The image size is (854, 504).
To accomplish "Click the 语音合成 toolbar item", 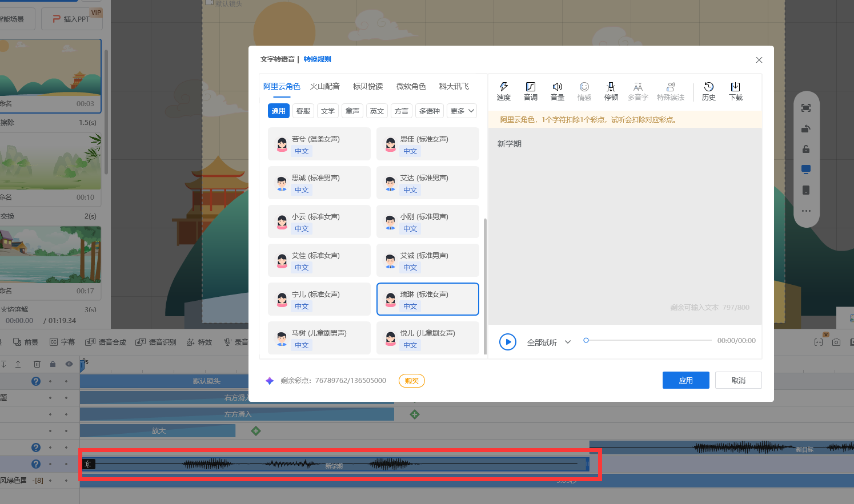I will tap(106, 342).
